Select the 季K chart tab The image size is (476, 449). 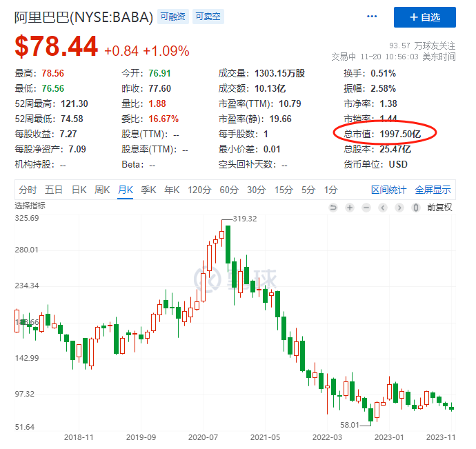tap(148, 190)
